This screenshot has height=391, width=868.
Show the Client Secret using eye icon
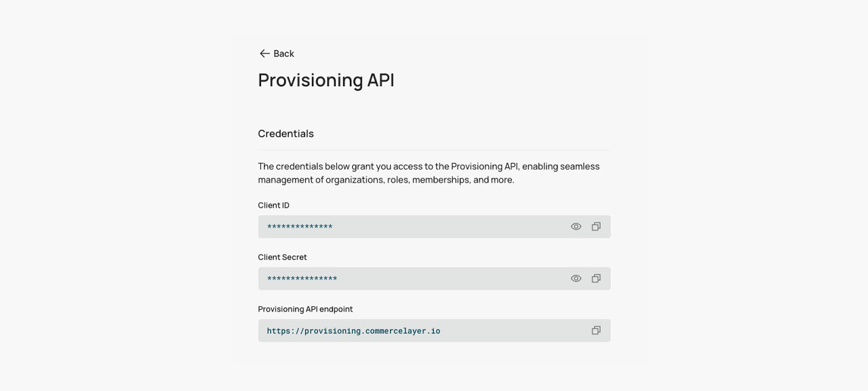tap(576, 278)
